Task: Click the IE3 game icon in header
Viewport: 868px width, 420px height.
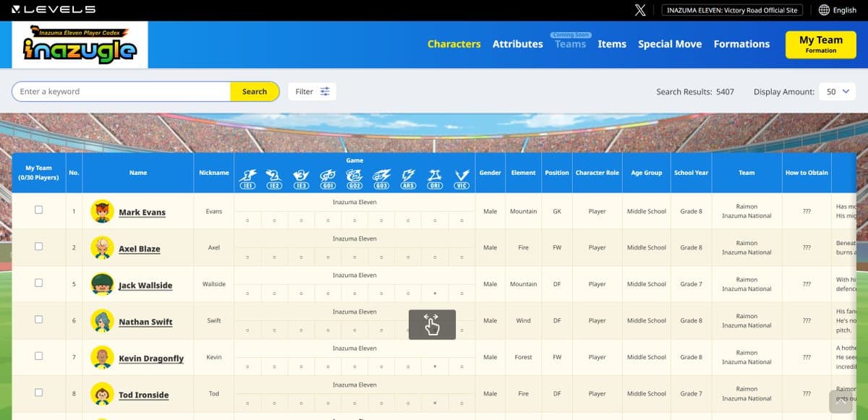Action: [301, 179]
